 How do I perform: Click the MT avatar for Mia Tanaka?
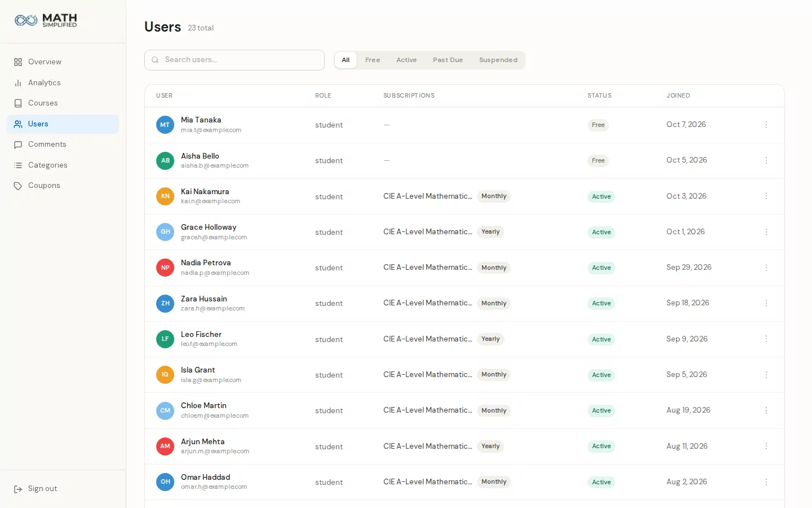tap(165, 125)
